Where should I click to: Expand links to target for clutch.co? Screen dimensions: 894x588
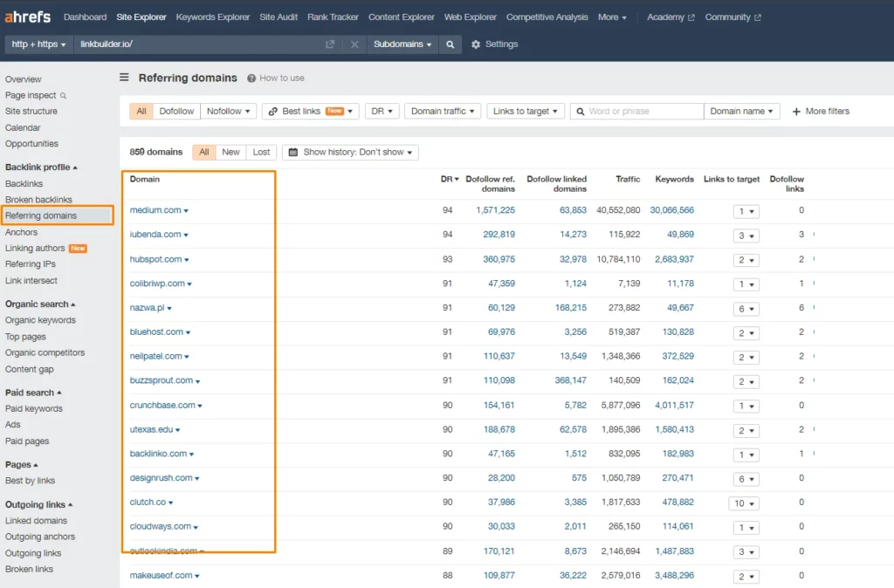(744, 503)
